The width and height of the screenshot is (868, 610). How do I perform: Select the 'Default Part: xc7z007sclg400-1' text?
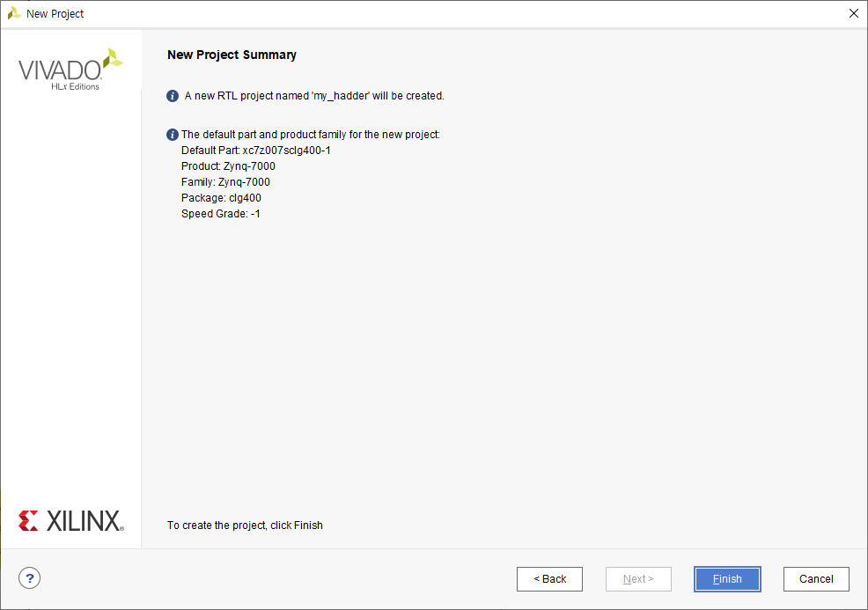[x=256, y=151]
